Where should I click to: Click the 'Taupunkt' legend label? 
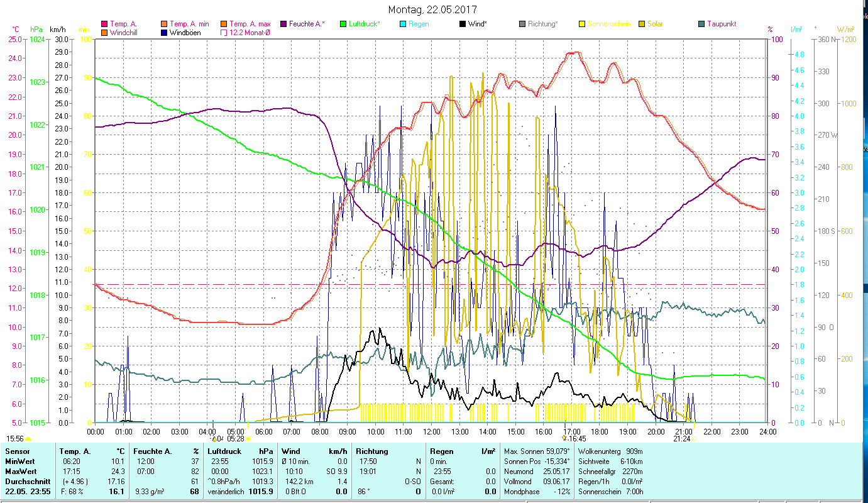click(722, 24)
